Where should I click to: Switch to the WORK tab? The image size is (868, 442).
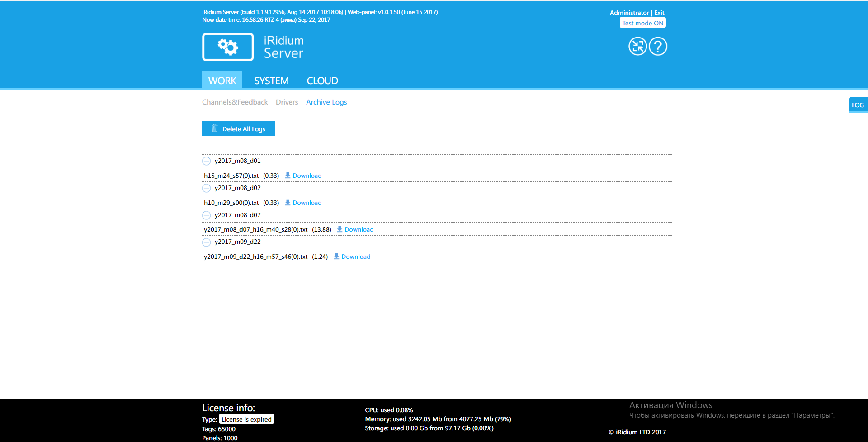(x=222, y=80)
